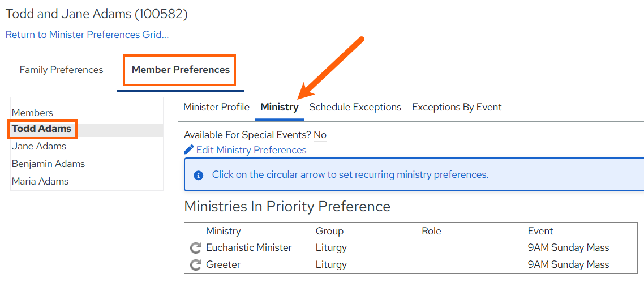Click the circular arrow beside Eucharistic Minister

(x=196, y=248)
